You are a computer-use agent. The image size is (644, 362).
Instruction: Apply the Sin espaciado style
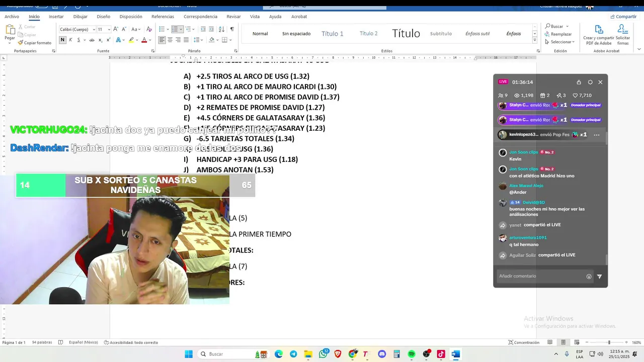point(296,34)
